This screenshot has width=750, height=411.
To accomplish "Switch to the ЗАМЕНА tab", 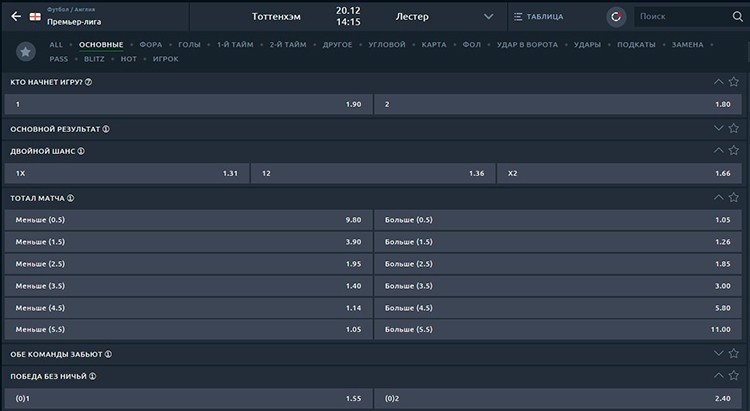I will pos(687,44).
